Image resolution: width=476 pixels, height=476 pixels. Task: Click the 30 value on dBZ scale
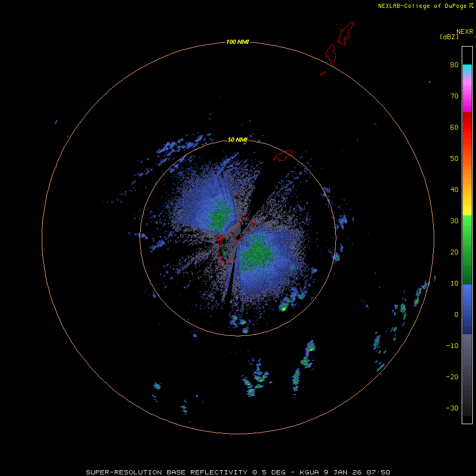click(454, 221)
